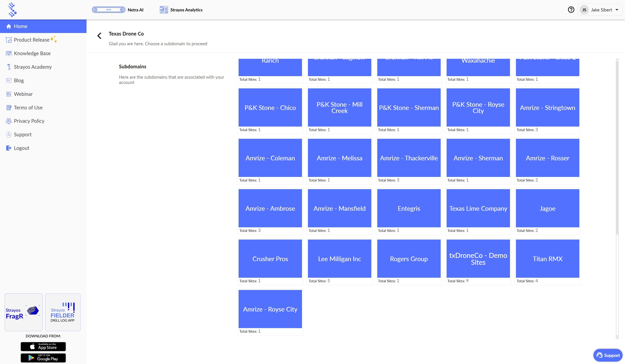Choose the P&K Stone - Royse City subdomain

pos(478,107)
